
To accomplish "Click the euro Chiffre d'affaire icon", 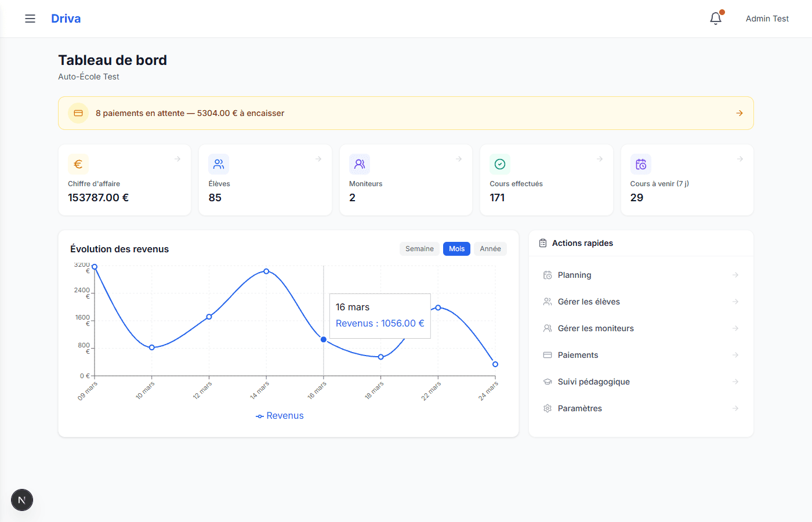I will click(x=78, y=164).
